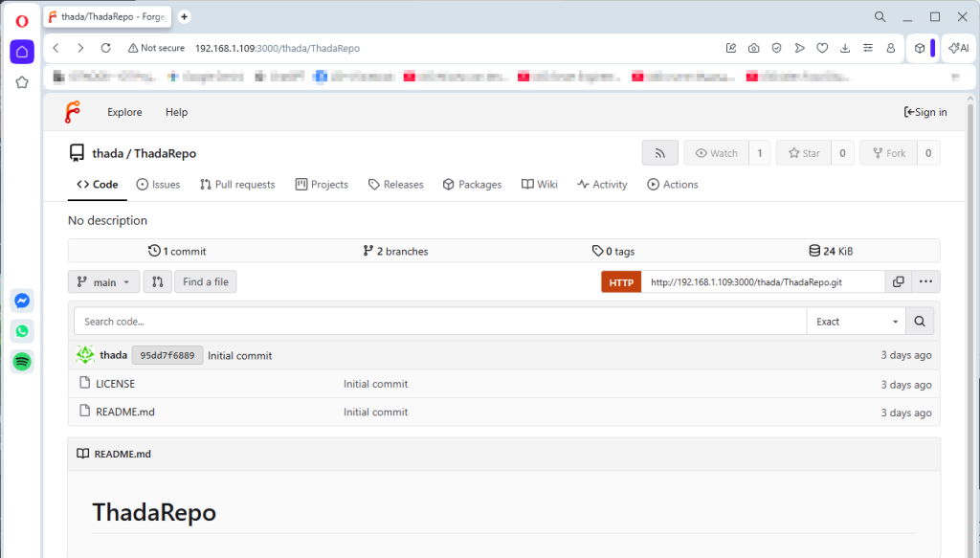Screen dimensions: 980x558
Task: Open Messenger in the Opera sidebar
Action: tap(22, 301)
